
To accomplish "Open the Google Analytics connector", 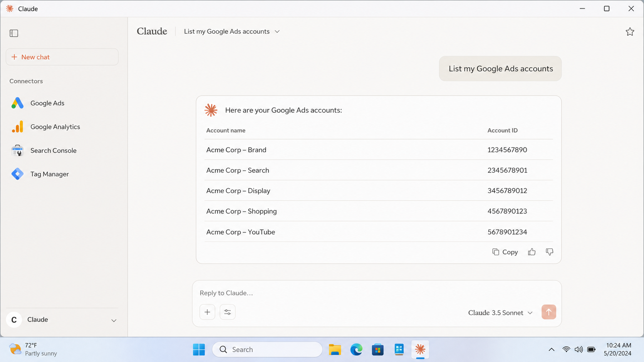I will tap(62, 127).
